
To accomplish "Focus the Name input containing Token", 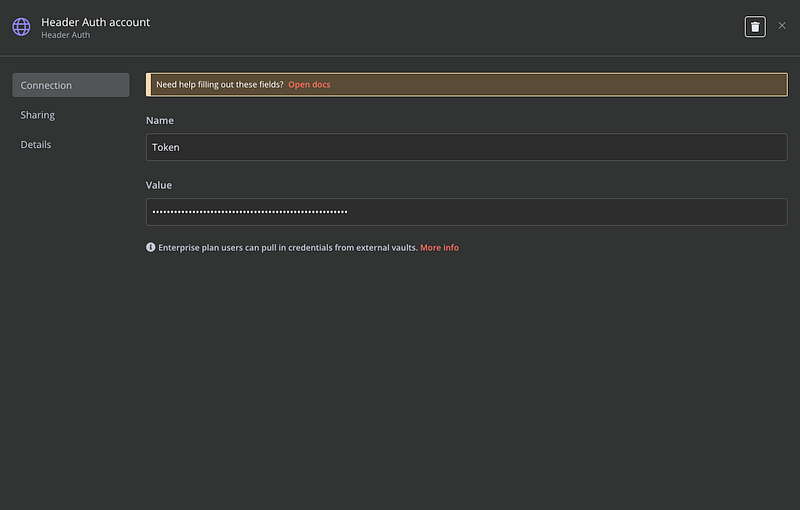I will [466, 147].
